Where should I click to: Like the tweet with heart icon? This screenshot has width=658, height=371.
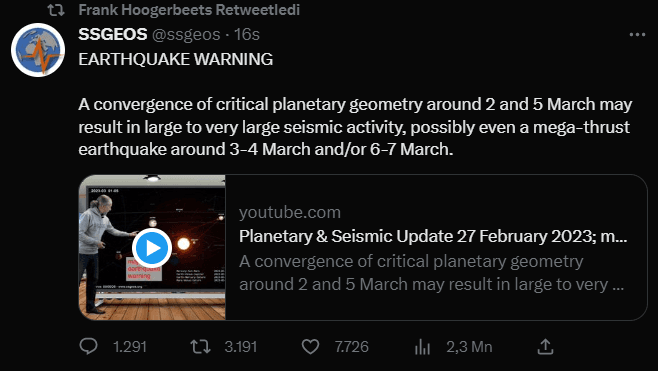[311, 347]
